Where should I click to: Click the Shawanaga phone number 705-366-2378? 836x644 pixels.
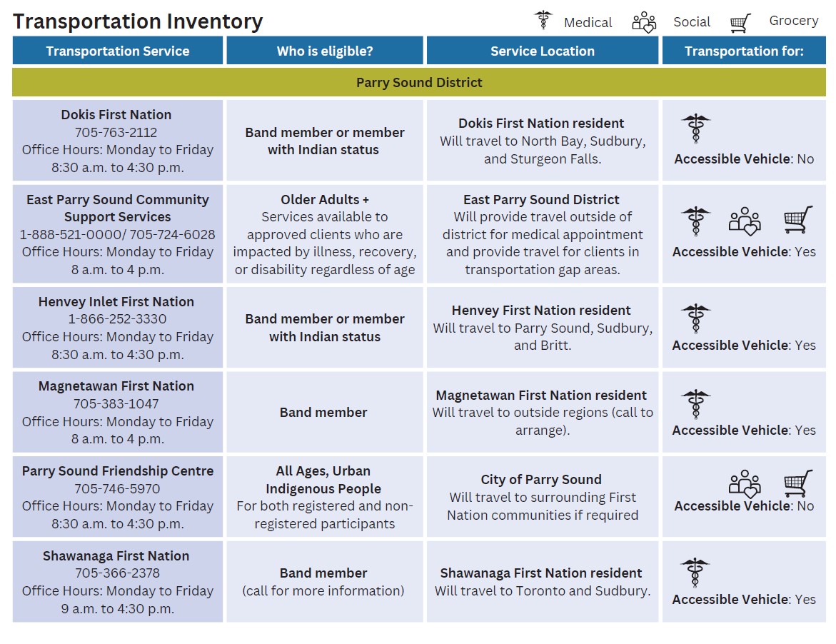click(x=117, y=573)
